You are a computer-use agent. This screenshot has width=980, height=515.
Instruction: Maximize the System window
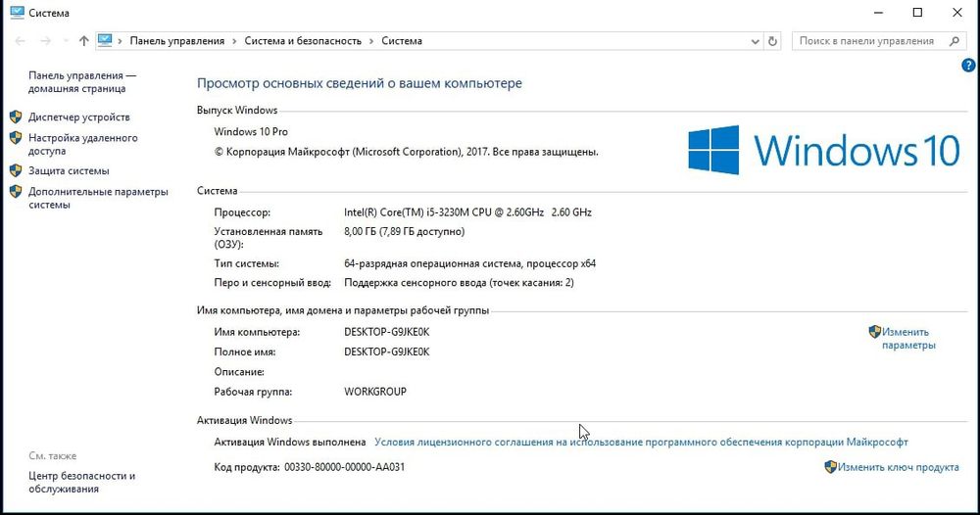(x=917, y=13)
